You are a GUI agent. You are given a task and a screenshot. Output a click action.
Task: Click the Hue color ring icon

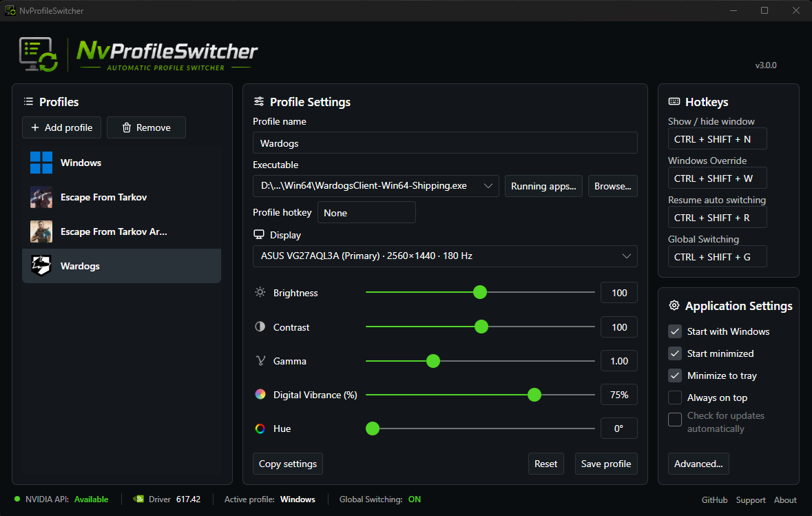(260, 429)
